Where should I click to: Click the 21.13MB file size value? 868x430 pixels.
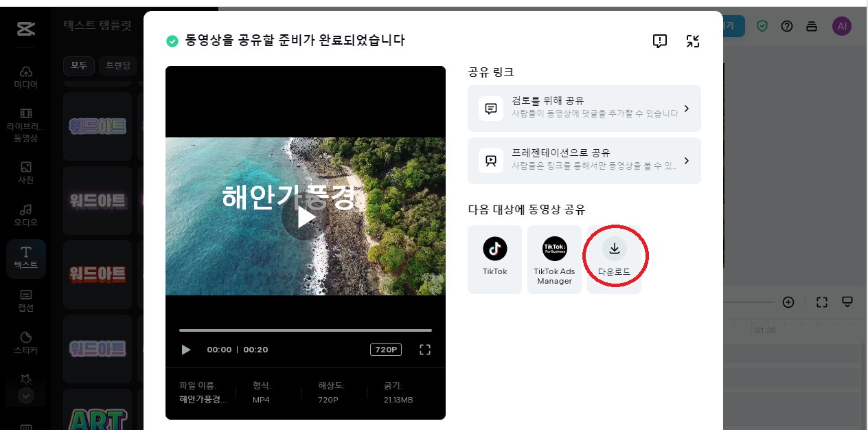coord(398,400)
